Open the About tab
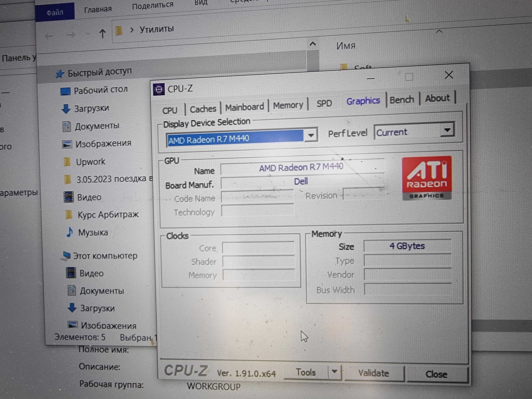The height and width of the screenshot is (399, 532). coord(437,98)
